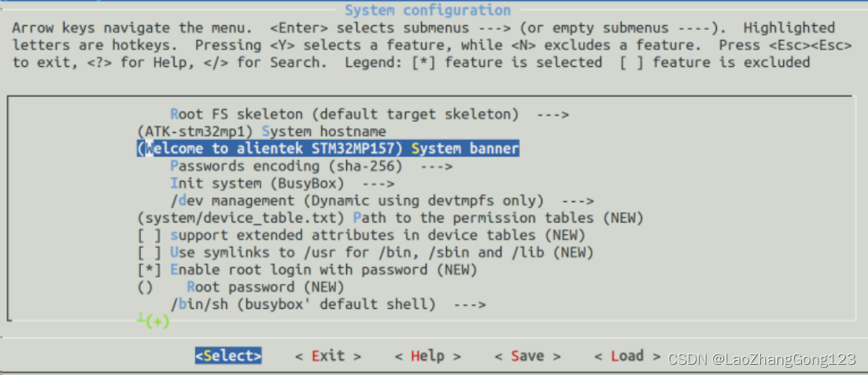Open Init system (BusyBox) submenu
This screenshot has height=375, width=868.
point(283,183)
